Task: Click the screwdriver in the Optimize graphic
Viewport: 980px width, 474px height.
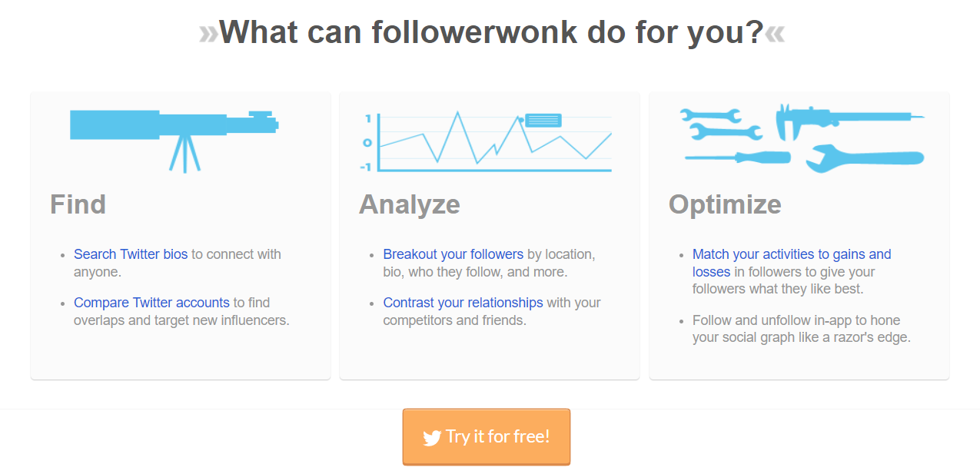Action: [736, 157]
